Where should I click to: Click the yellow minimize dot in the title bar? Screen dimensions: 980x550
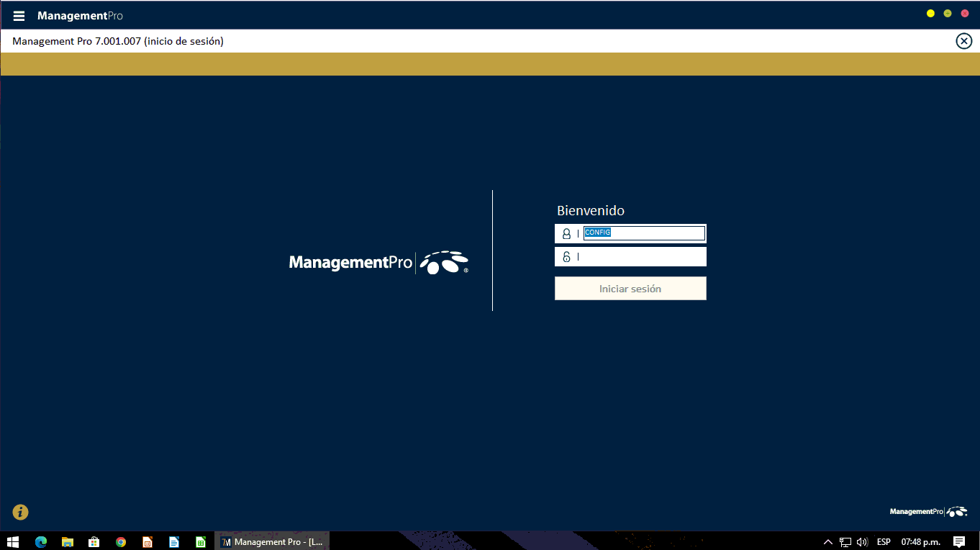930,14
